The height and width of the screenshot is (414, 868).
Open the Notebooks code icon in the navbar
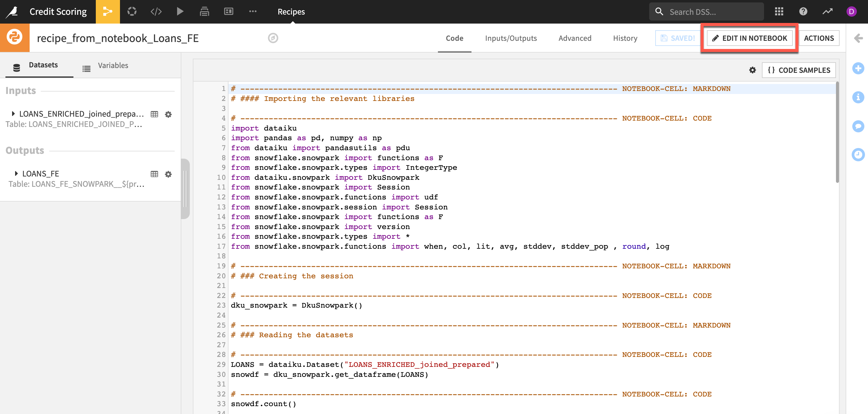pos(156,11)
